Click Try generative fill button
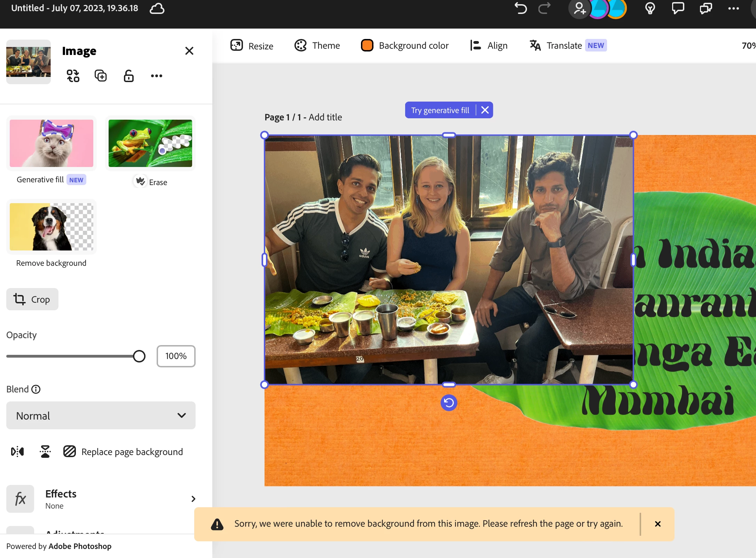 (x=440, y=110)
